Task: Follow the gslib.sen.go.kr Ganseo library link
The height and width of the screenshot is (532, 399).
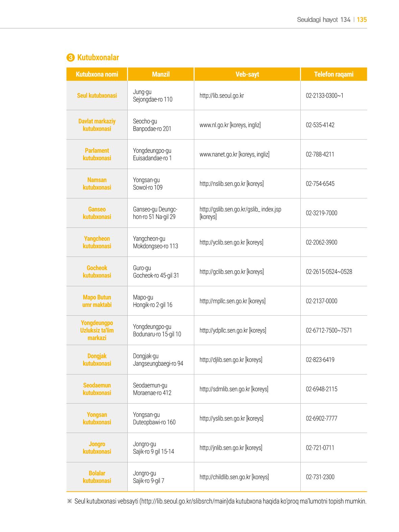Action: (x=240, y=210)
